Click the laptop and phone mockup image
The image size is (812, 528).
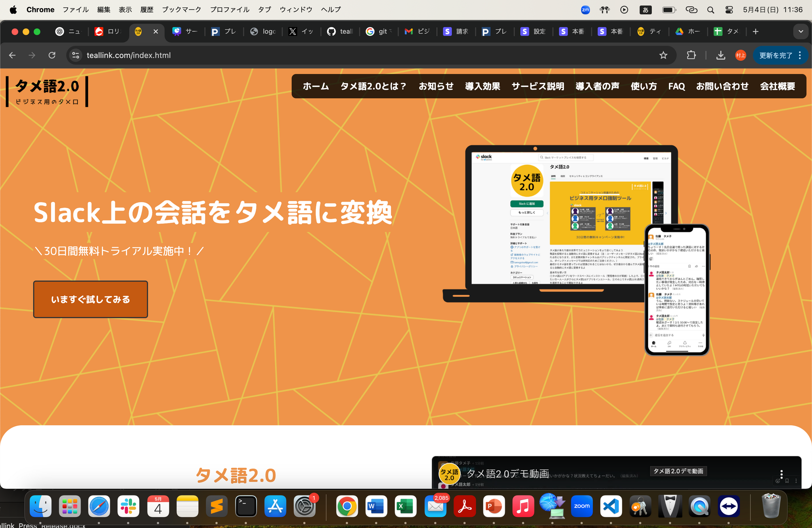click(576, 250)
